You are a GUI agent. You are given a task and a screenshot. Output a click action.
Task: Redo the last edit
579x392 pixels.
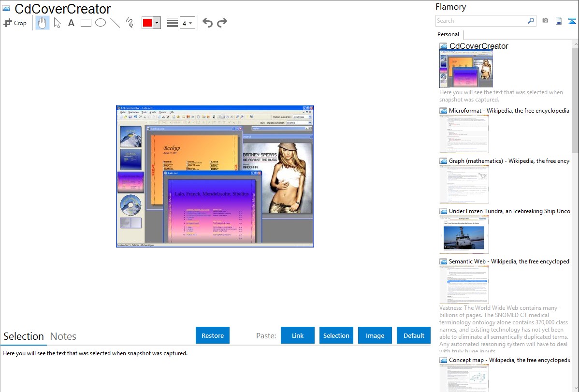point(222,23)
